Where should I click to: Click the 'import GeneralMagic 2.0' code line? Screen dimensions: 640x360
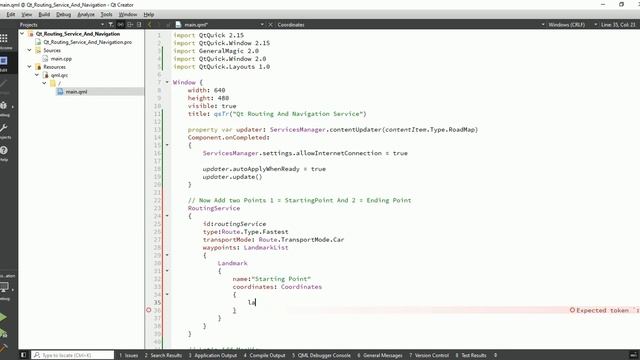pos(216,51)
